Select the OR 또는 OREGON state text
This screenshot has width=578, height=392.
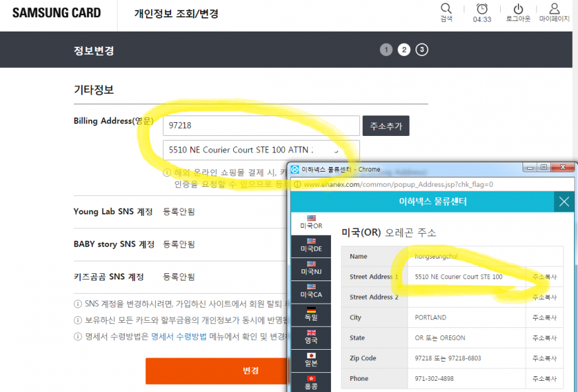pos(440,338)
